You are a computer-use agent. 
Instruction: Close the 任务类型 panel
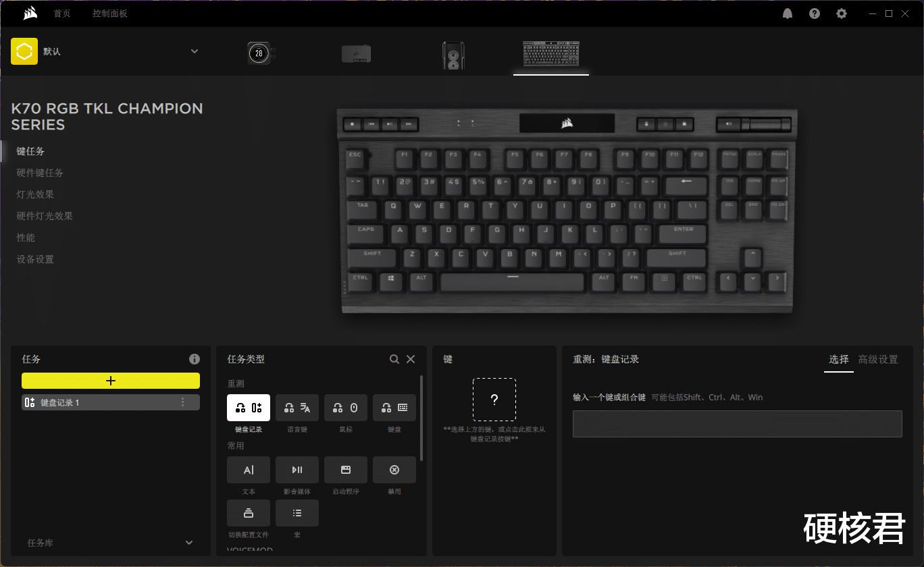click(411, 359)
